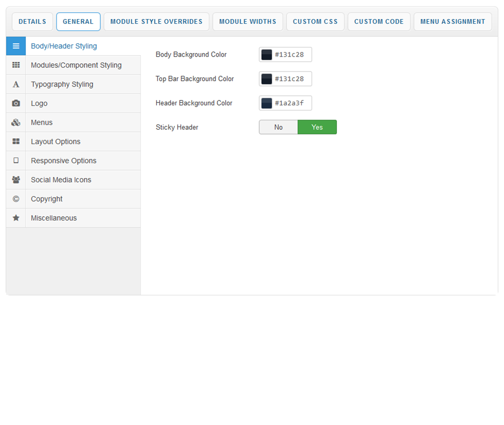
Task: Click the Miscellaneous star icon
Action: pos(16,218)
